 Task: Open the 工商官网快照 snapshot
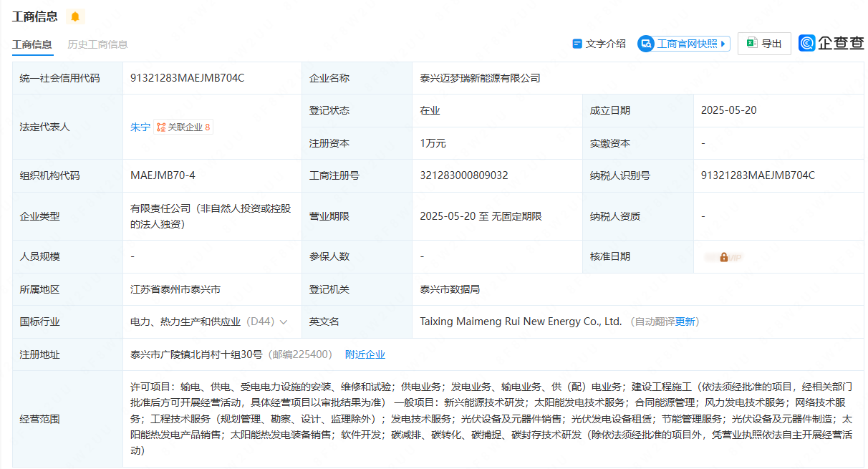684,44
